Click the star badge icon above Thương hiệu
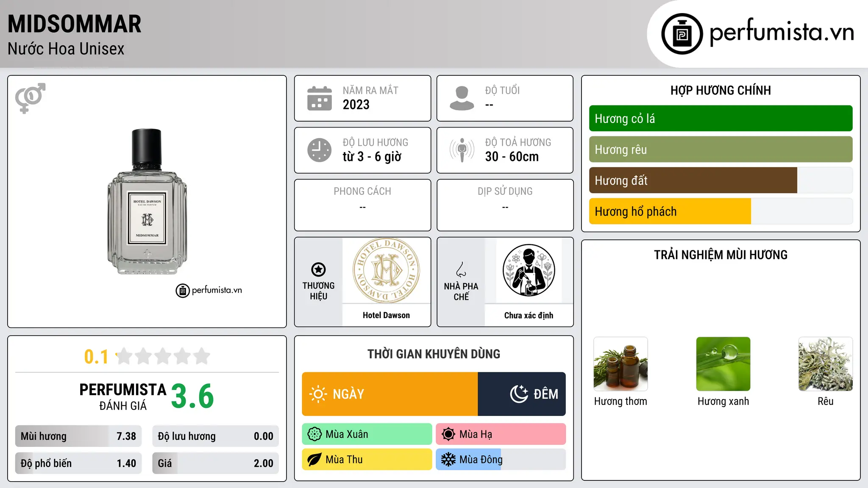This screenshot has height=488, width=868. 318,269
